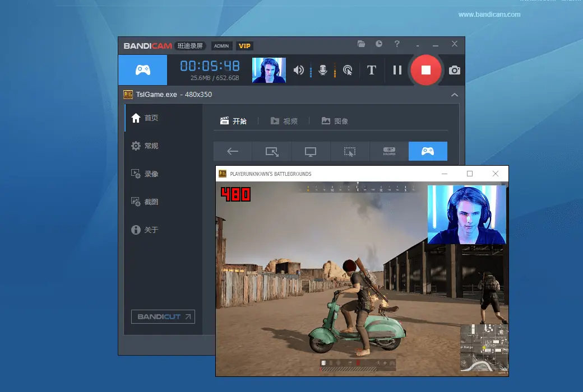Toggle mouse click effects cursor icon

coord(348,70)
